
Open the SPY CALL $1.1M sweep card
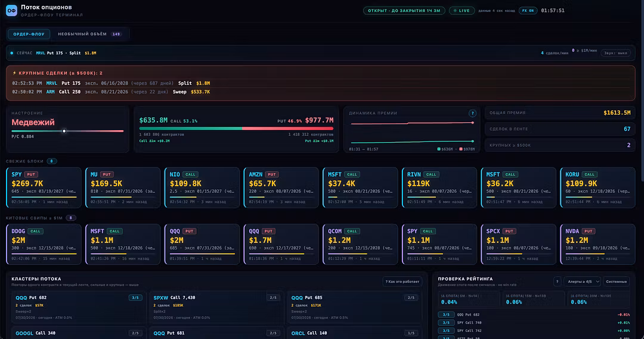439,244
